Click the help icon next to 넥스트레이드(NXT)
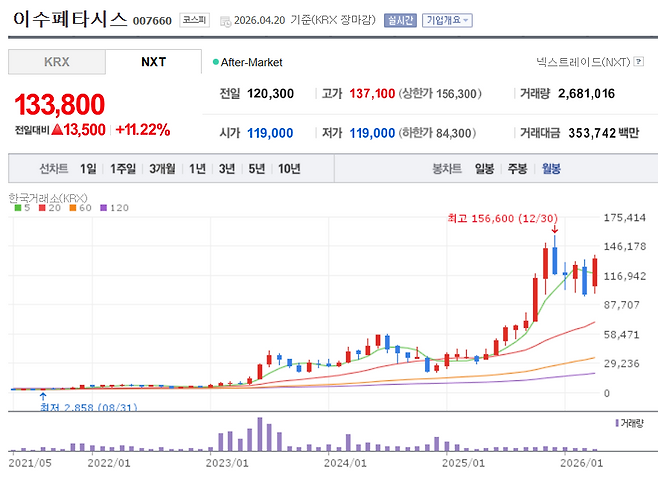The width and height of the screenshot is (658, 486). tap(640, 62)
